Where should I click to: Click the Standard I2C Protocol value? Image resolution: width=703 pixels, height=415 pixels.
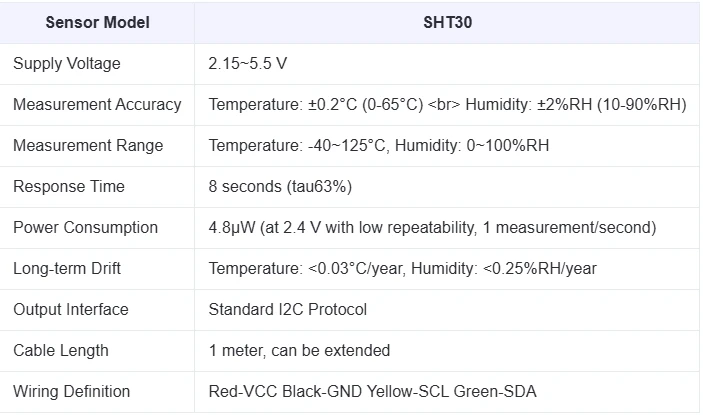click(x=288, y=310)
